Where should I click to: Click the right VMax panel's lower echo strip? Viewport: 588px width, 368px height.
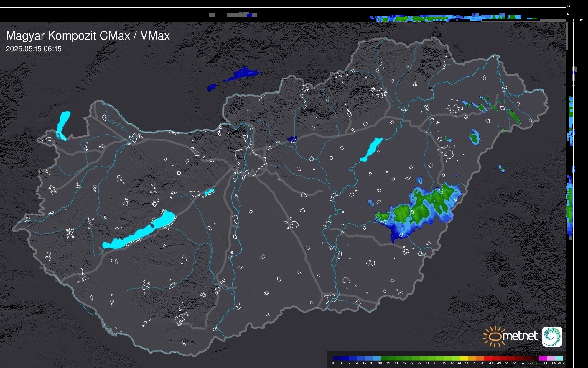pyautogui.click(x=570, y=207)
